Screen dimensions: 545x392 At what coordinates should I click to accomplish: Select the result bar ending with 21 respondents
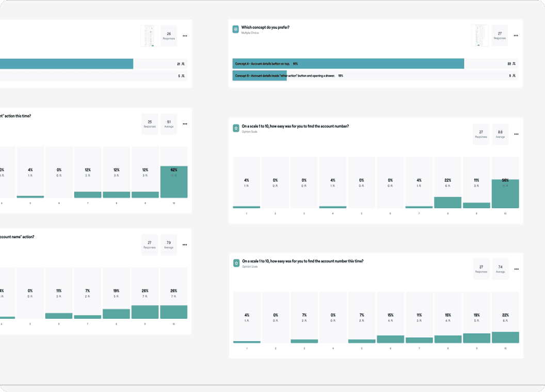click(94, 64)
